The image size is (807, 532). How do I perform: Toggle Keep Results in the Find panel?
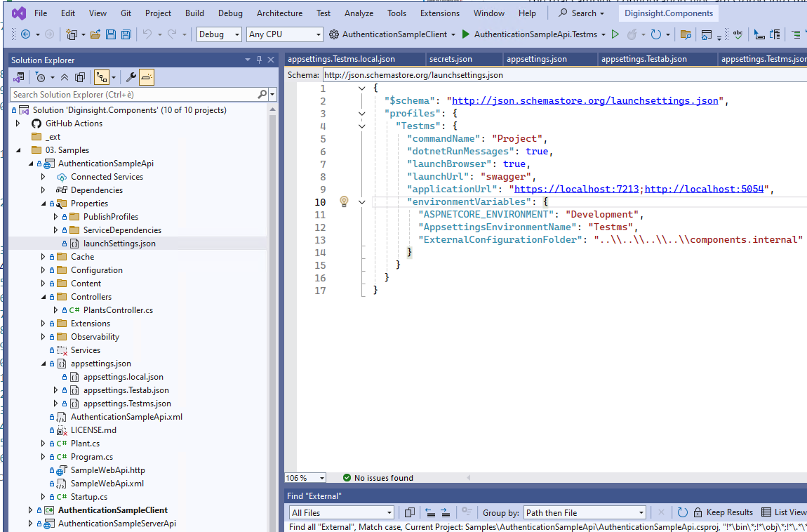(728, 512)
